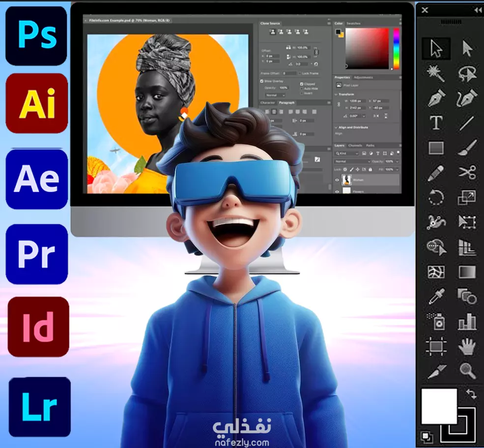This screenshot has height=448, width=484.
Task: Select the Puppet Warp tool
Action: [x=436, y=222]
